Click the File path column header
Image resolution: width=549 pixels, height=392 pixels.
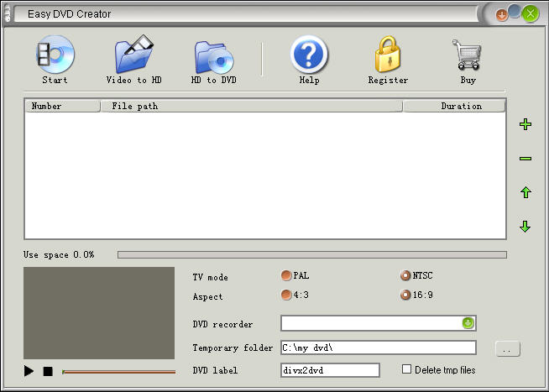[x=251, y=106]
